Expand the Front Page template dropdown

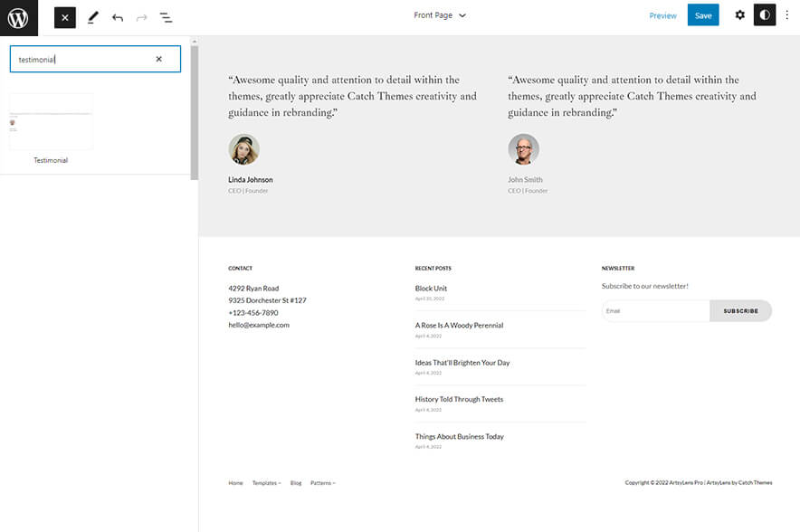pyautogui.click(x=440, y=15)
